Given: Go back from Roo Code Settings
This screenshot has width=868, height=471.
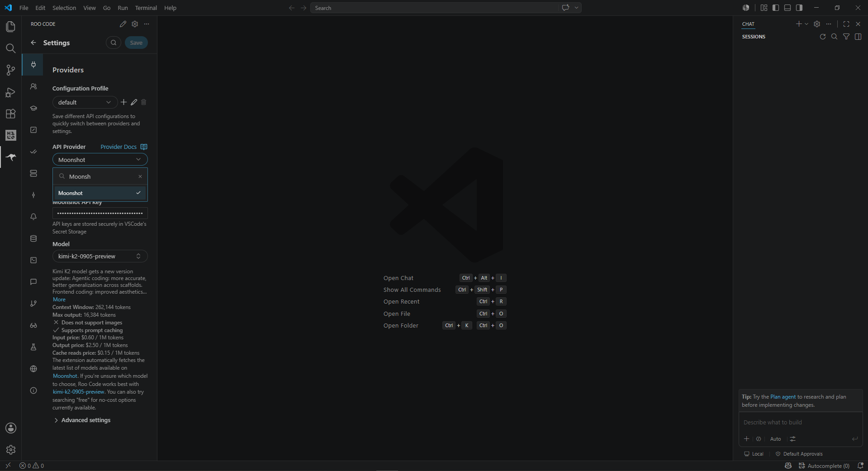Looking at the screenshot, I should (33, 43).
